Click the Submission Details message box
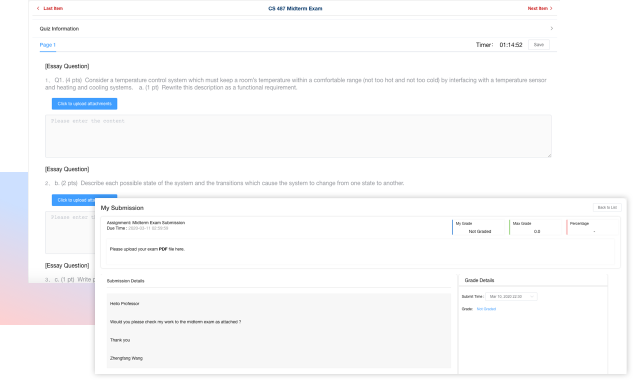 coord(279,331)
